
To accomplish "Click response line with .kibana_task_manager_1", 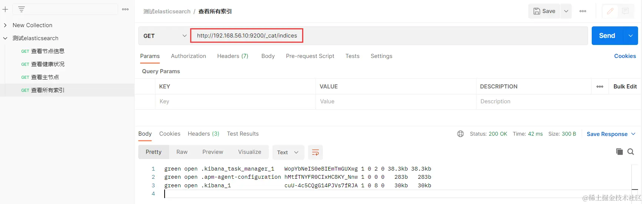I will pos(298,169).
